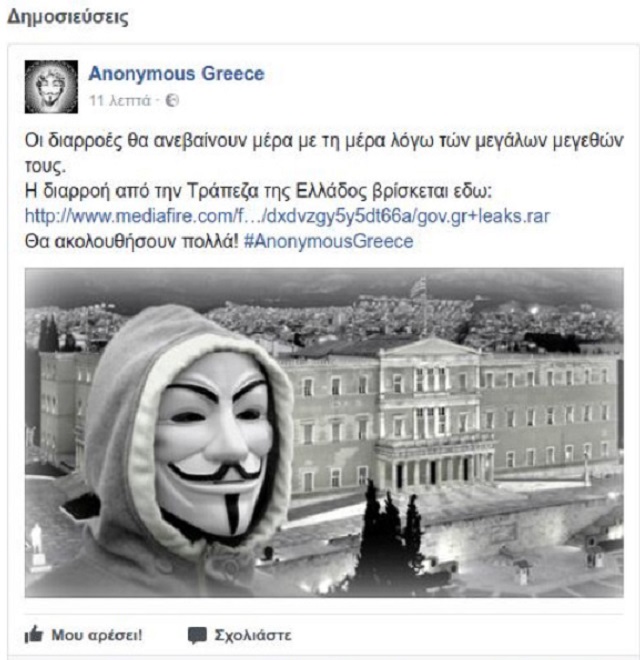Click the thumbs-up Like icon
640x660 pixels.
[x=34, y=634]
